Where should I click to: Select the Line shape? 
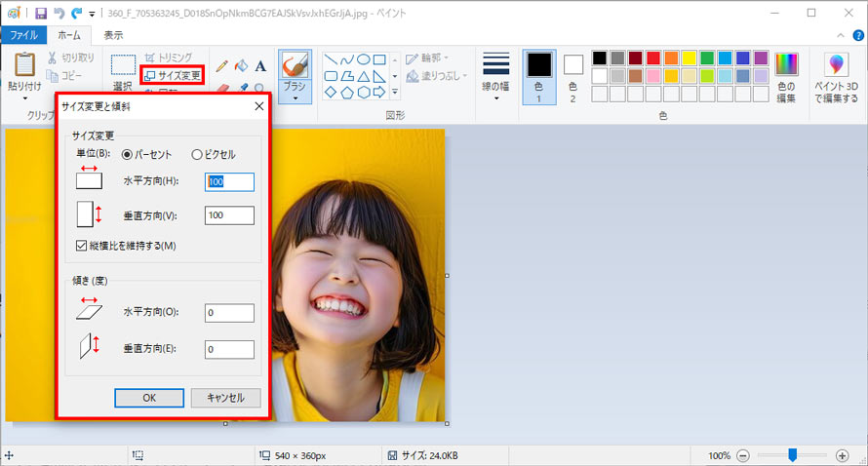tap(331, 59)
